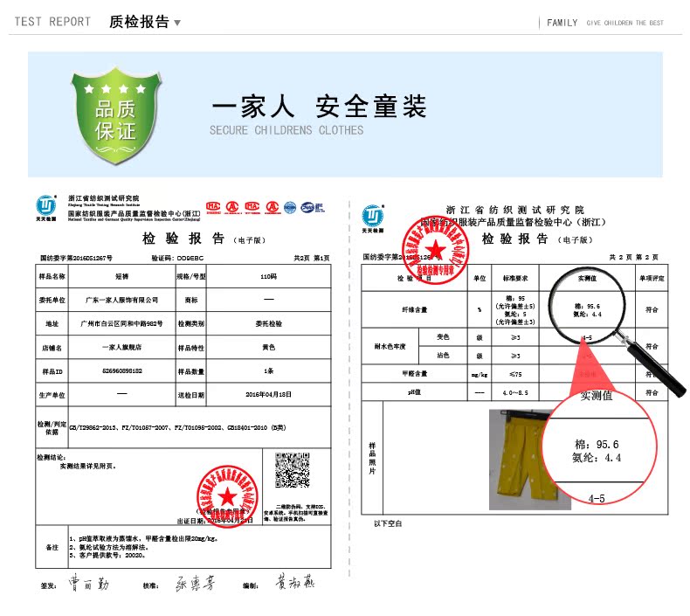Click the signature after 校准
This screenshot has height=616, width=690.
tap(195, 583)
